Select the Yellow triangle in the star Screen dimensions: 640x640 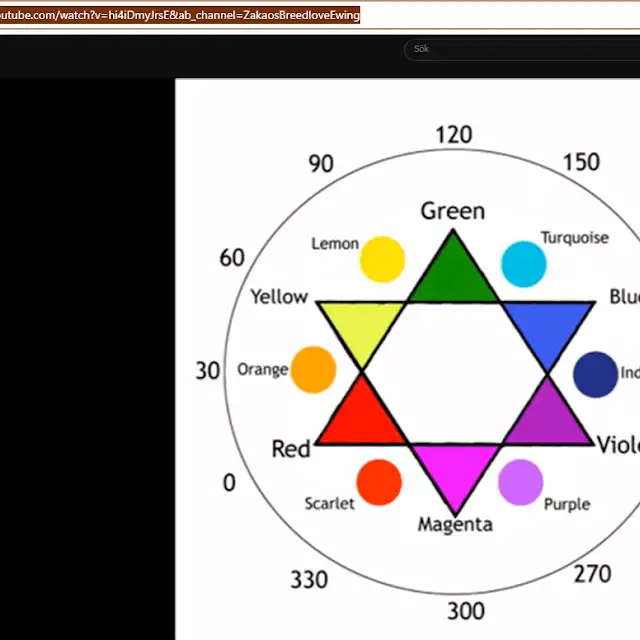[x=358, y=325]
